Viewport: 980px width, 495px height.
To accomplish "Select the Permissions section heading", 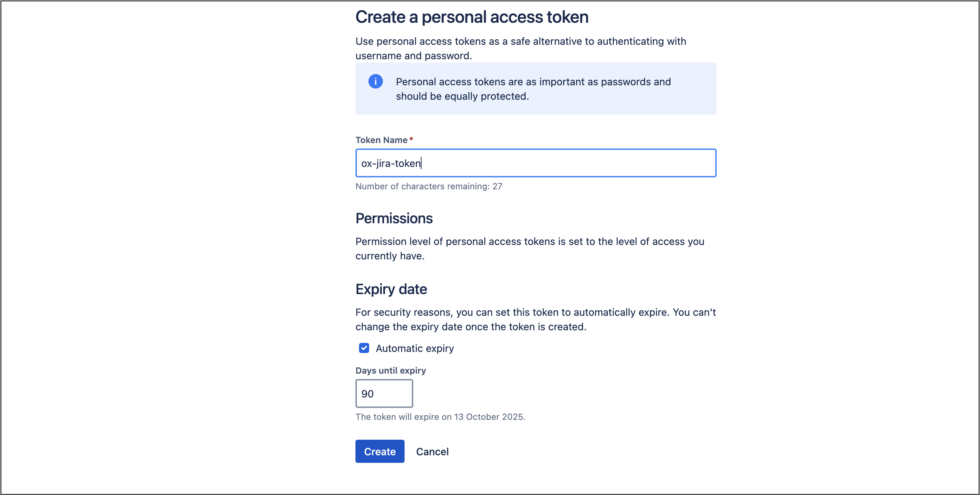I will pos(394,218).
